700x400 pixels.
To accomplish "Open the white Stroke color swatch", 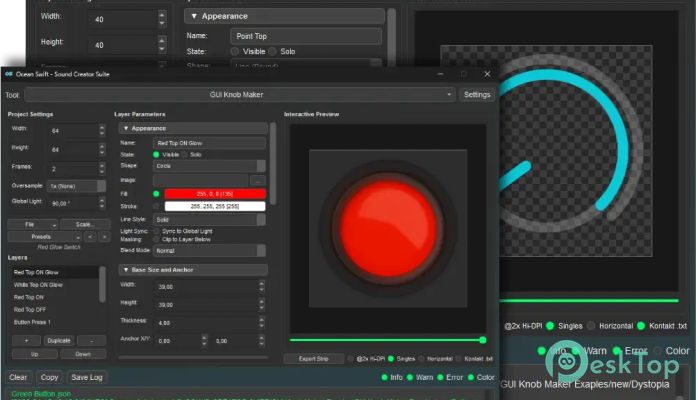I will [x=215, y=206].
